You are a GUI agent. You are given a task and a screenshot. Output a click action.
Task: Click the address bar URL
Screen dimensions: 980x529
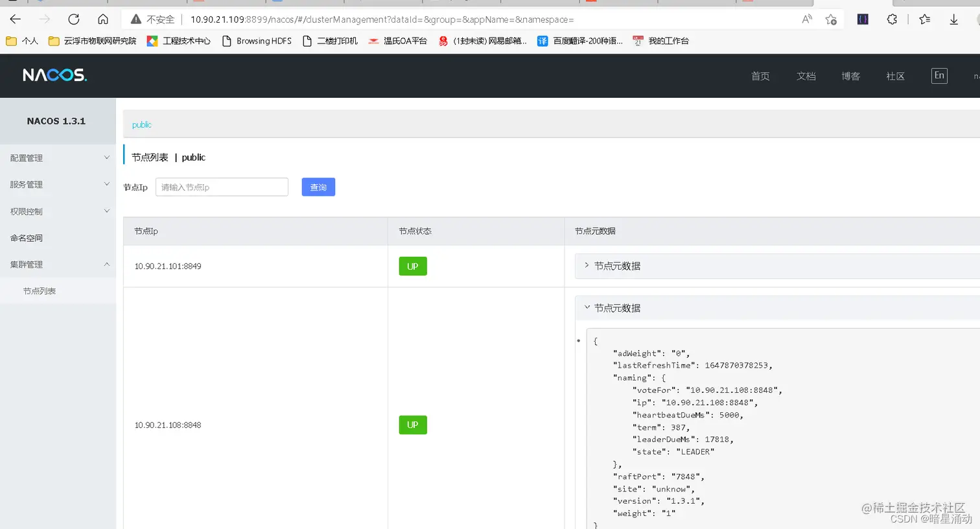[382, 19]
